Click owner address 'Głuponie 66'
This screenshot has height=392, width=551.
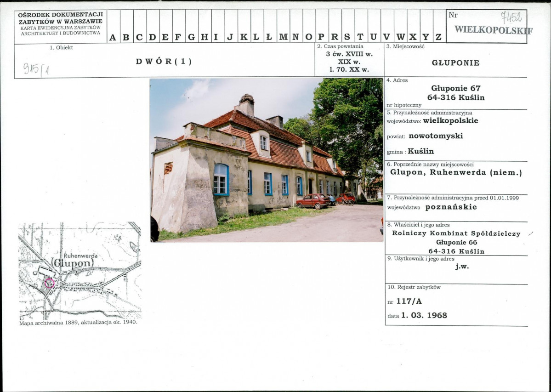point(456,242)
